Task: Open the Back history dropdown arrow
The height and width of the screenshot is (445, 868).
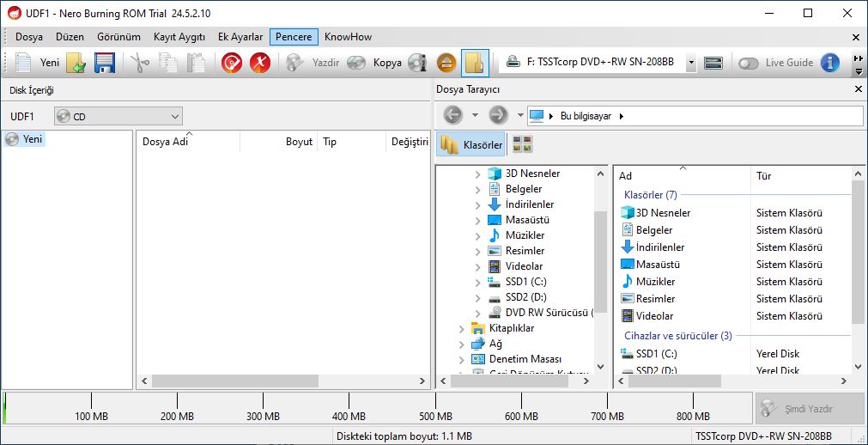Action: click(475, 115)
